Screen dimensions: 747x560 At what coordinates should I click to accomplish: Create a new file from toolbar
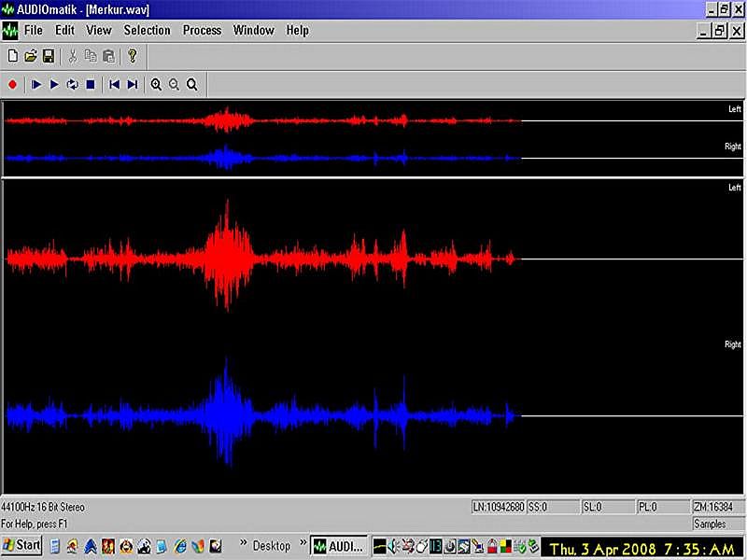tap(12, 56)
